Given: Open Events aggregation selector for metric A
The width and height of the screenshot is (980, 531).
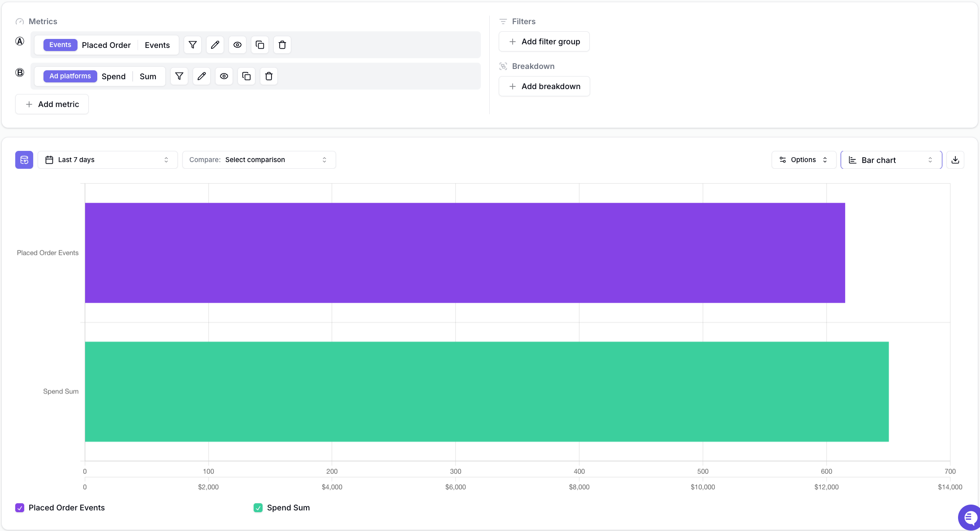Looking at the screenshot, I should click(x=157, y=45).
